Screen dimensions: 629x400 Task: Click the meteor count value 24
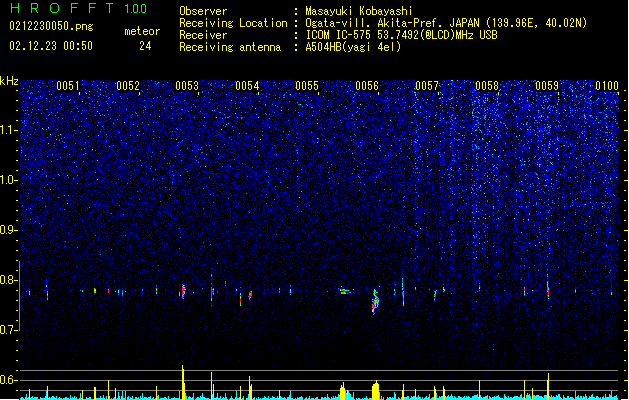pos(145,46)
